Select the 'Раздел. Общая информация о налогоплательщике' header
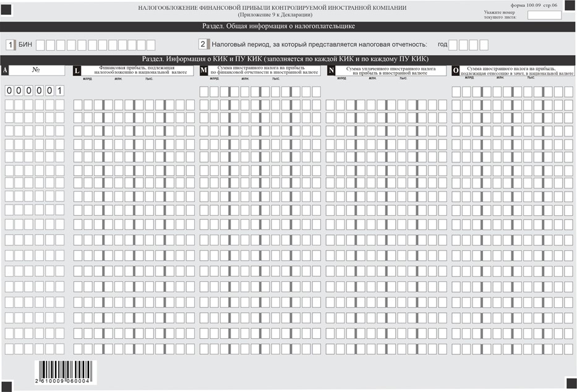The image size is (577, 392). tap(288, 27)
